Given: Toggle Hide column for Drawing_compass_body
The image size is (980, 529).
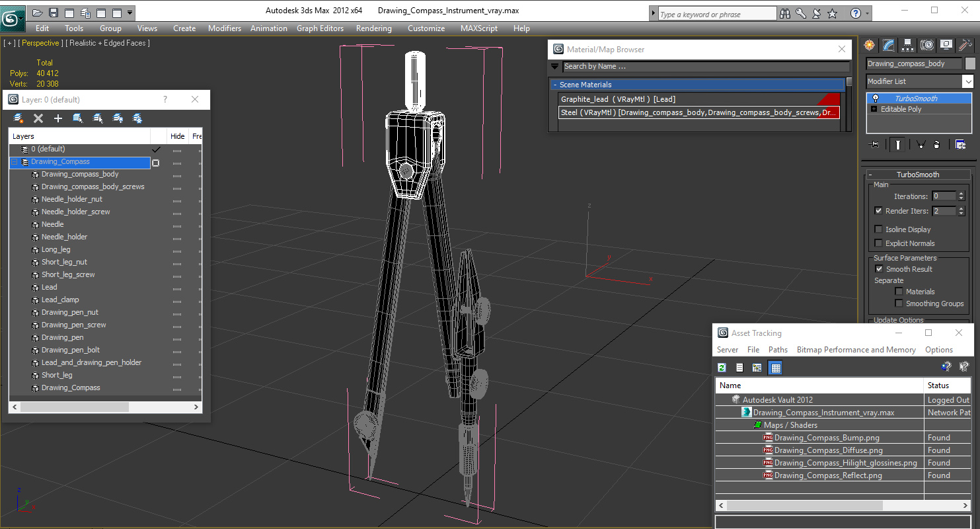Looking at the screenshot, I should 177,175.
